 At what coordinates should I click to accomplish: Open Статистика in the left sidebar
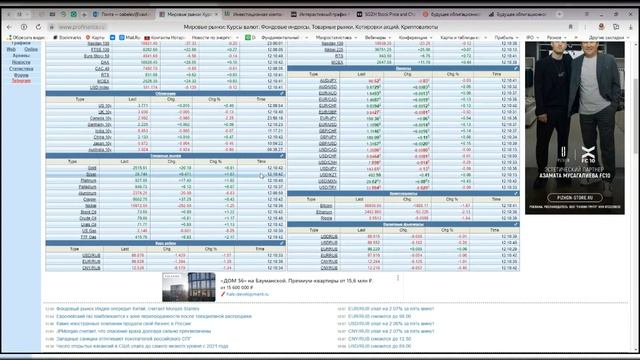[21, 69]
